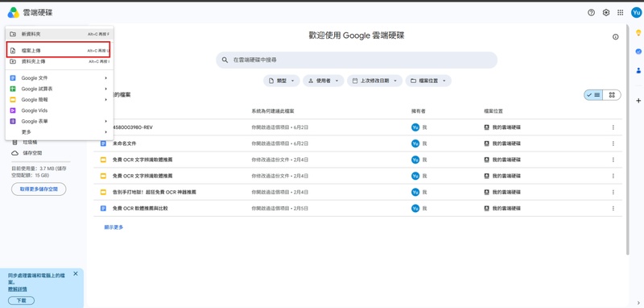Viewport: 644px width, 308px height.
Task: Click the three-dot menu for 未命名文件
Action: [613, 144]
